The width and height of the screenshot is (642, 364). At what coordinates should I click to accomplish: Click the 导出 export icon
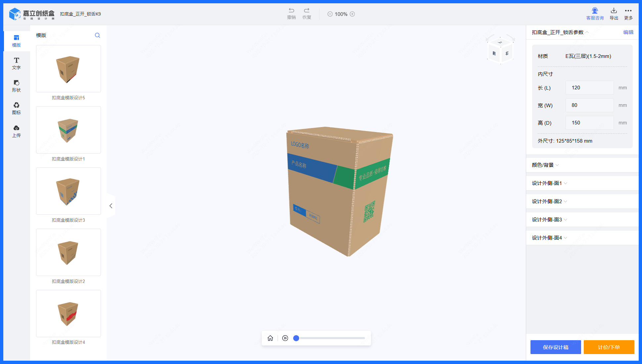[614, 11]
